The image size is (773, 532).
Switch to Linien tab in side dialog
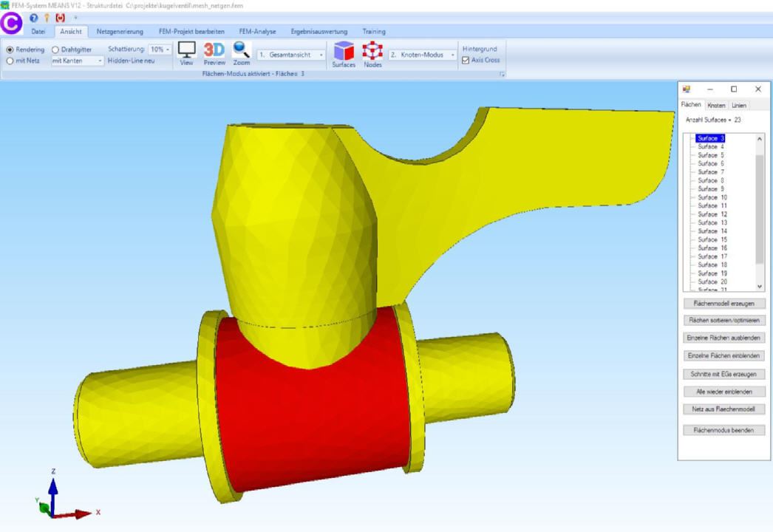tap(738, 106)
